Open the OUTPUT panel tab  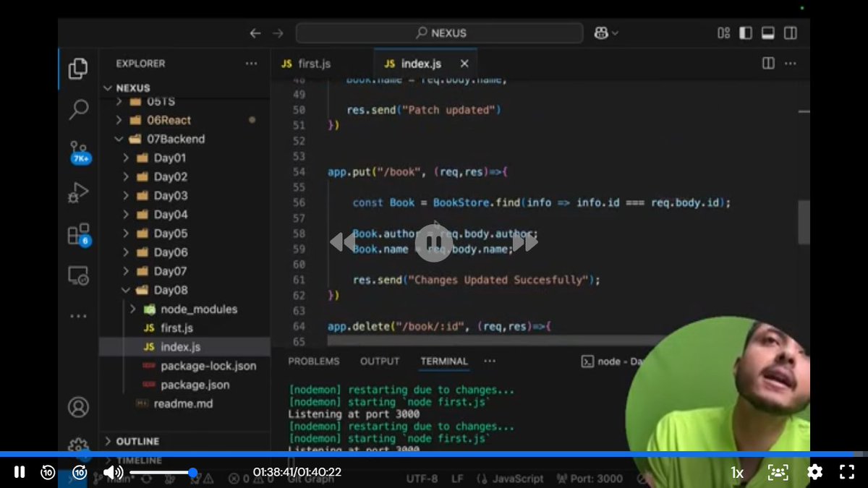(x=380, y=361)
